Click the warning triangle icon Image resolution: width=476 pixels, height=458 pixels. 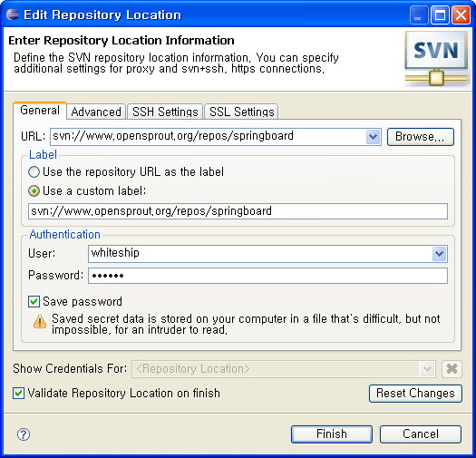pyautogui.click(x=40, y=322)
